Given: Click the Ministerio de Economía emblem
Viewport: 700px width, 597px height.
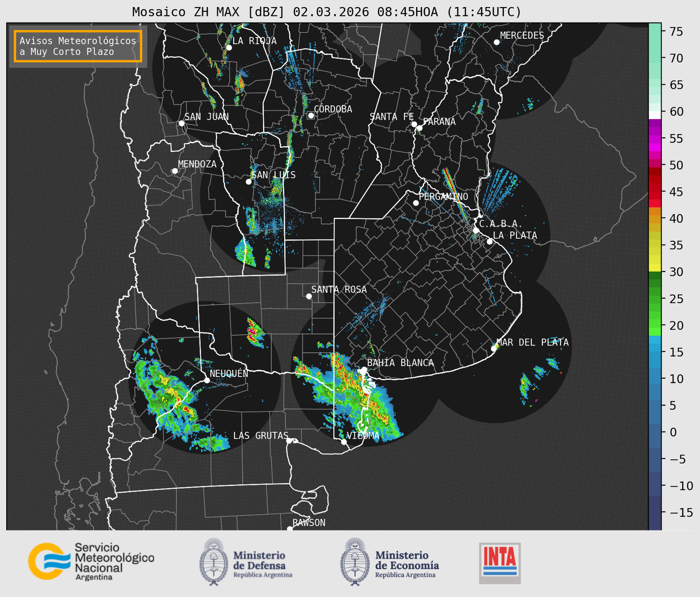Looking at the screenshot, I should (x=354, y=562).
